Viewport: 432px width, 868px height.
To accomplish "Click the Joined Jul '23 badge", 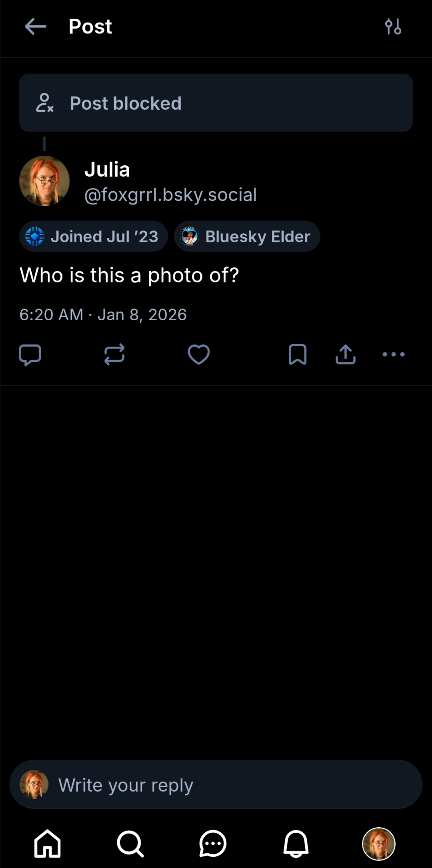I will (x=93, y=237).
